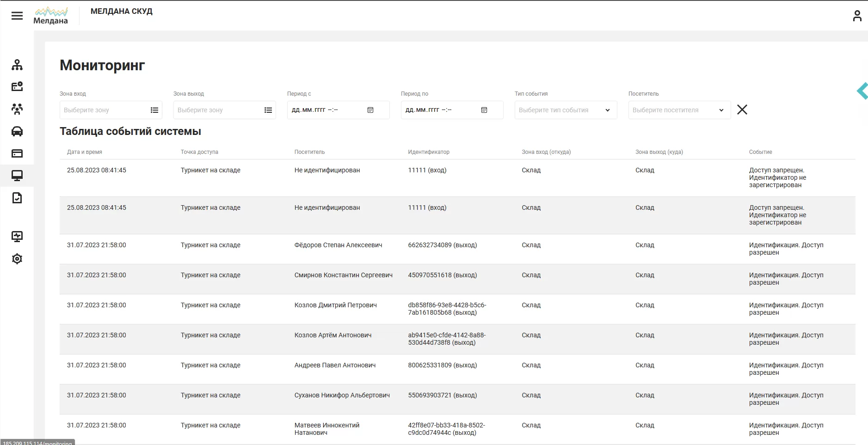868x445 pixels.
Task: Click the Мелдана logo
Action: pos(51,16)
